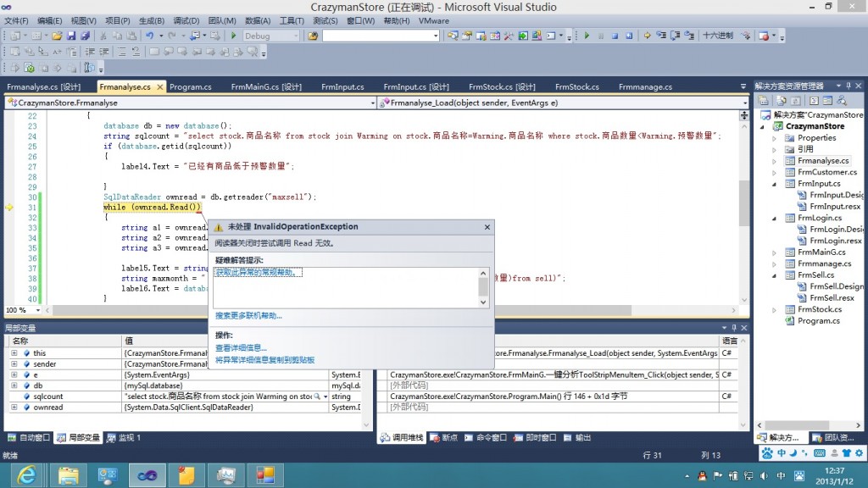This screenshot has width=868, height=488.
Task: Collapse the FrmInput.cs tree node
Action: click(775, 184)
